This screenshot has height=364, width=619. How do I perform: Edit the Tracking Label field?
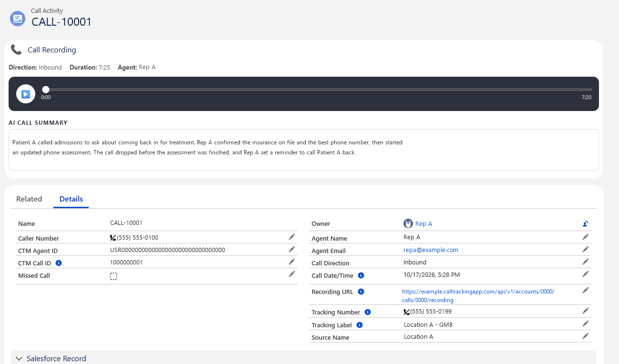coord(586,324)
